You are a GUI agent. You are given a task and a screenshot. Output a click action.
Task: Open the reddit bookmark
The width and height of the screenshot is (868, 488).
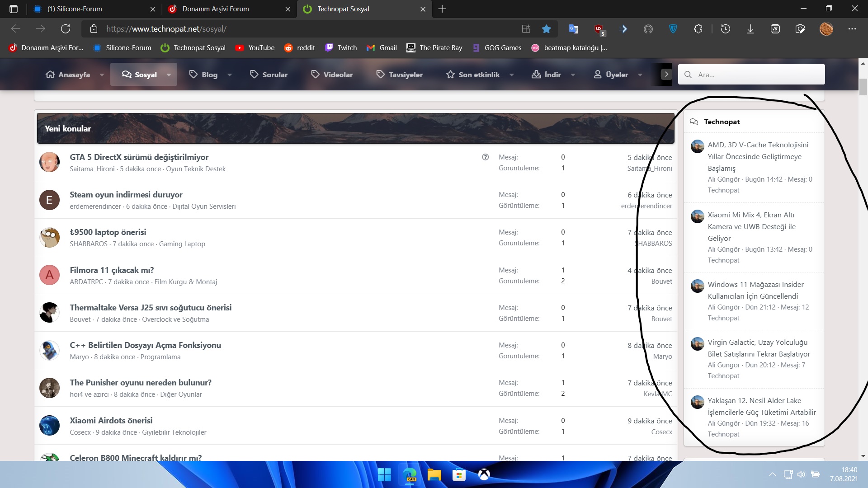click(x=300, y=48)
